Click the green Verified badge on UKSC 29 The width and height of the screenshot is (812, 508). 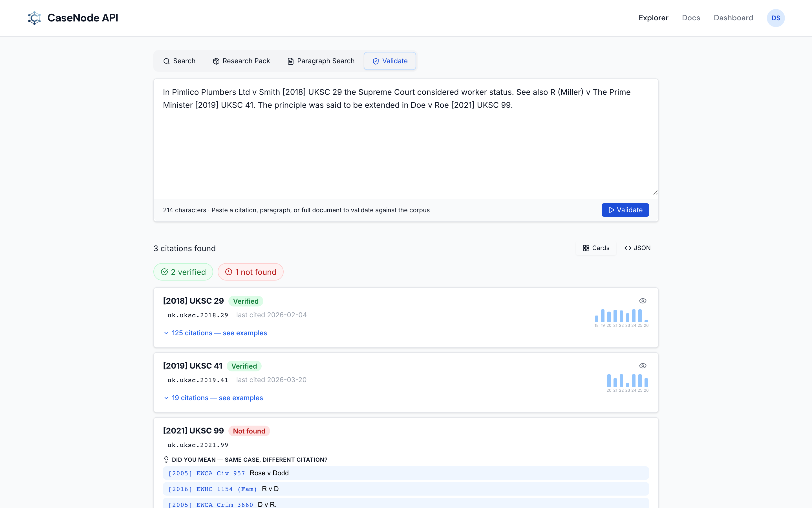point(246,301)
